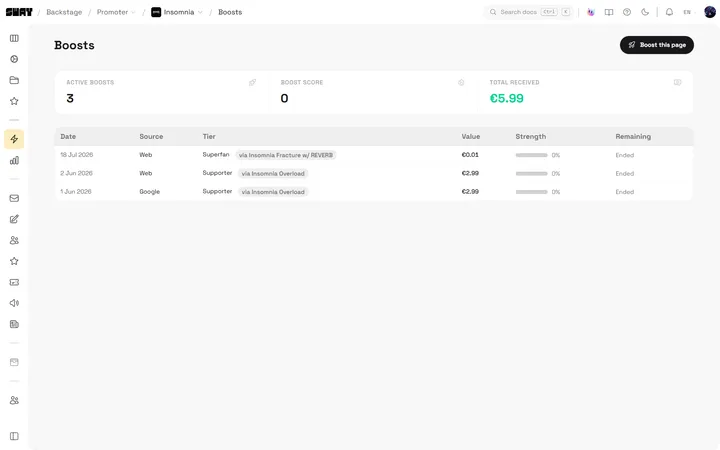Sort by Tier column header
The width and height of the screenshot is (720, 450).
pos(209,136)
